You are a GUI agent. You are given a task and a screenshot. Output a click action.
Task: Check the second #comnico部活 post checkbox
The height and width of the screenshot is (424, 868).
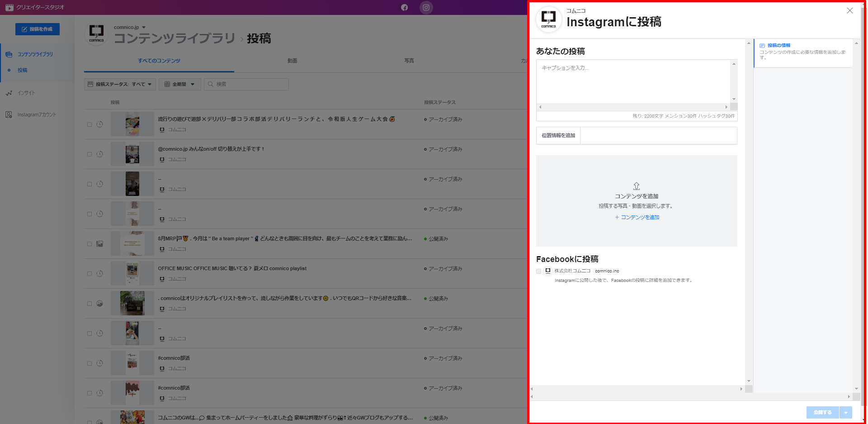90,393
